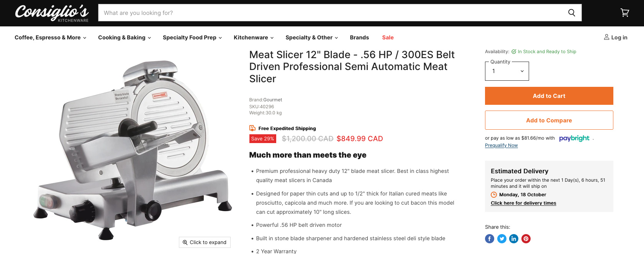Expand Cooking & Baking menu
644x254 pixels.
pyautogui.click(x=125, y=37)
